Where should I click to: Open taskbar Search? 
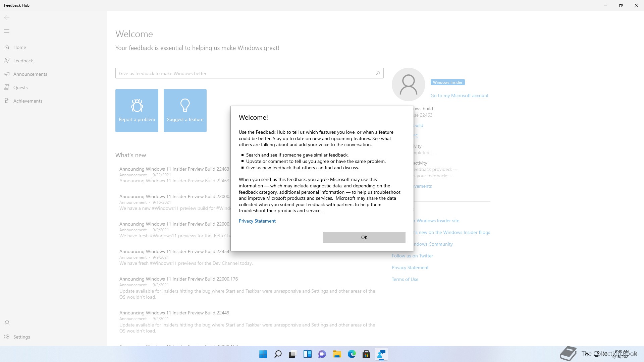pyautogui.click(x=278, y=354)
